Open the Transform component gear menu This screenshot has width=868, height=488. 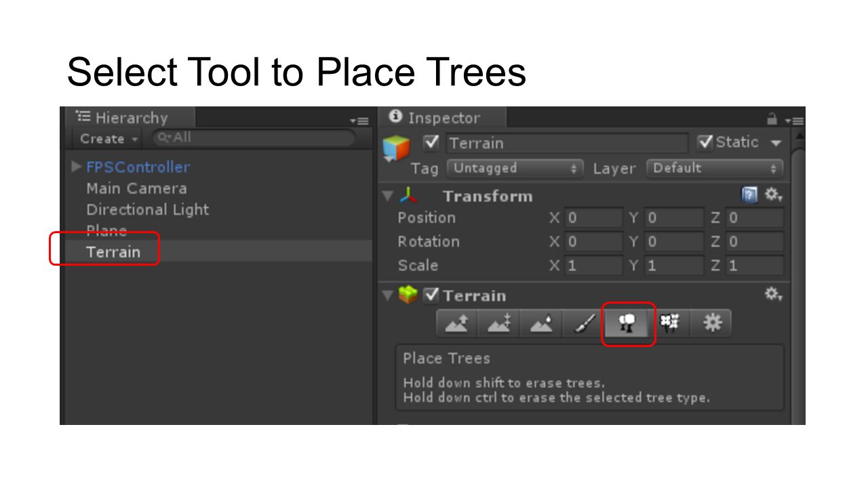click(774, 195)
